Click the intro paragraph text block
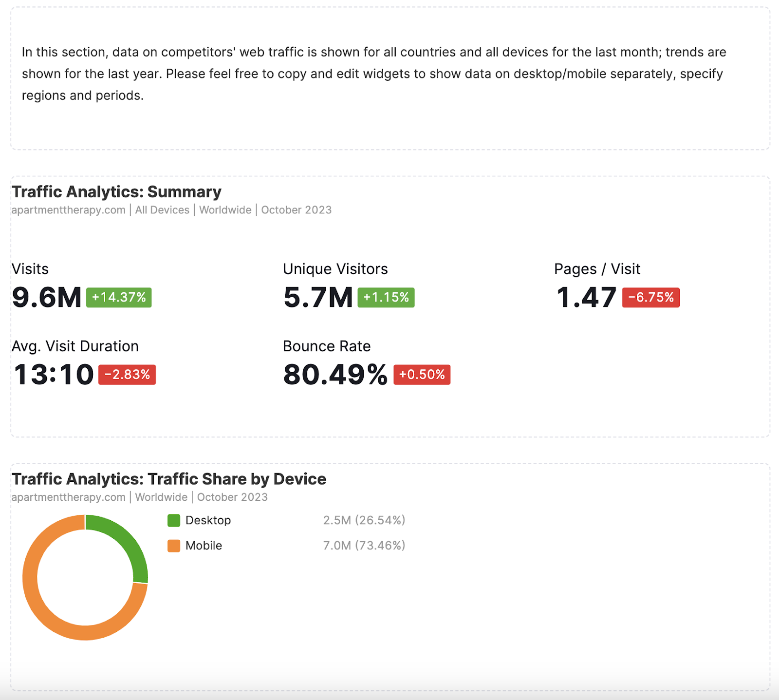Screen dimensions: 779x700 [374, 74]
